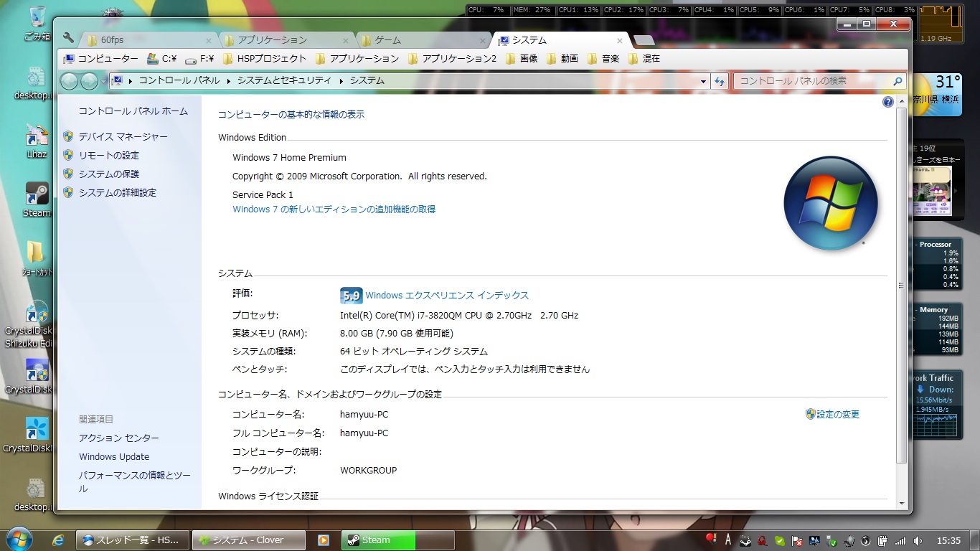Open デバイス マネージャー
The image size is (980, 551).
coord(123,136)
